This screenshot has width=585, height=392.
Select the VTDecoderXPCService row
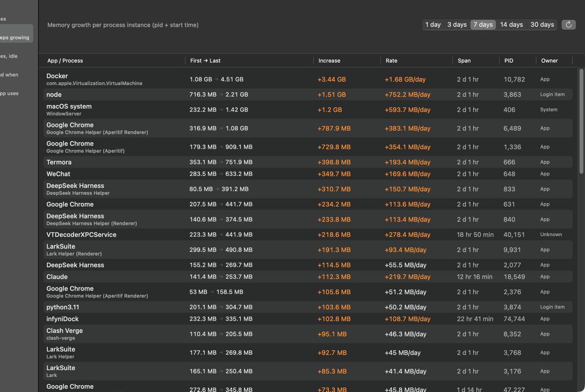308,235
